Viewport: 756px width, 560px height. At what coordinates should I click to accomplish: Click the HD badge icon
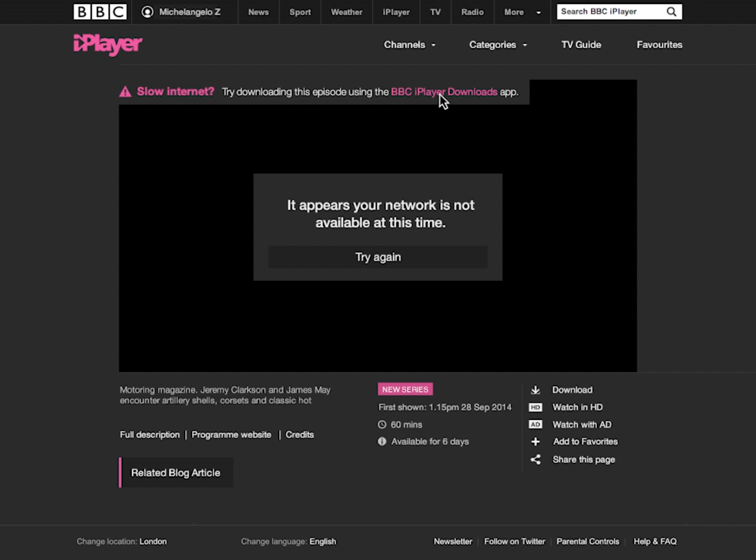535,407
